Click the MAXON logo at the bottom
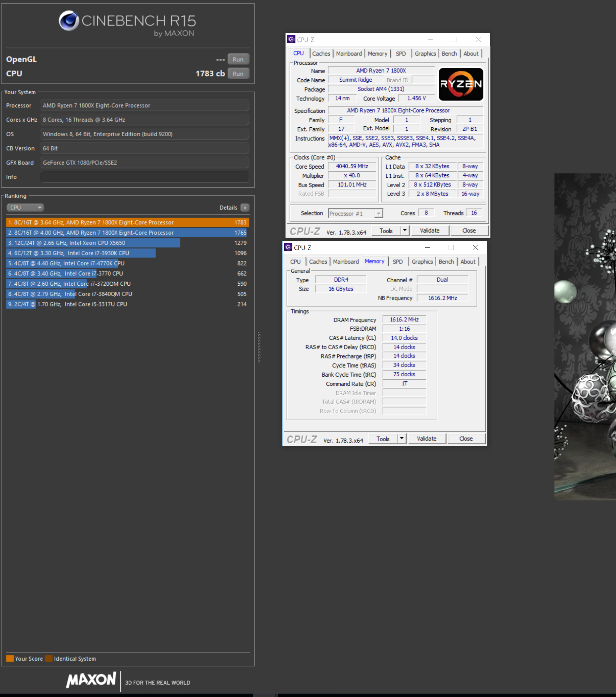The width and height of the screenshot is (616, 697). pos(91,680)
